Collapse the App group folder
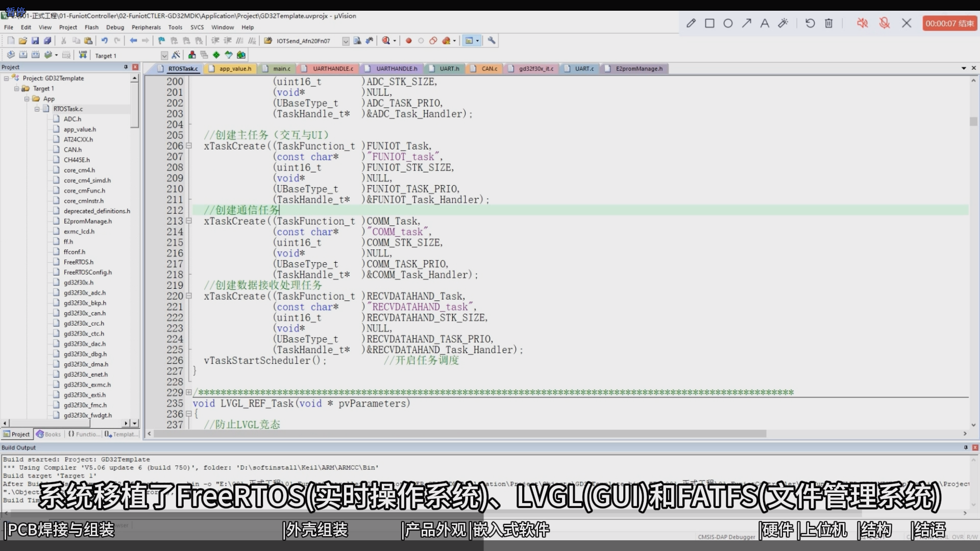Screen dimensions: 980x551 tap(27, 99)
